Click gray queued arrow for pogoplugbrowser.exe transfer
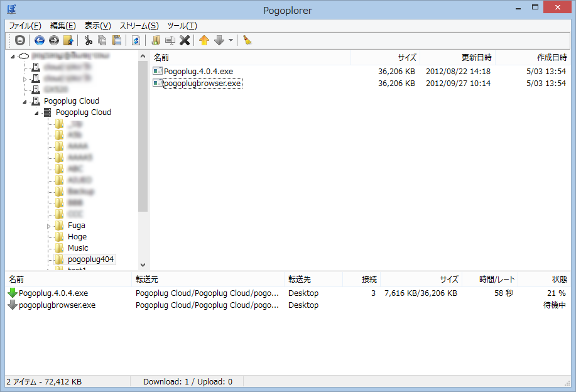 [x=13, y=305]
